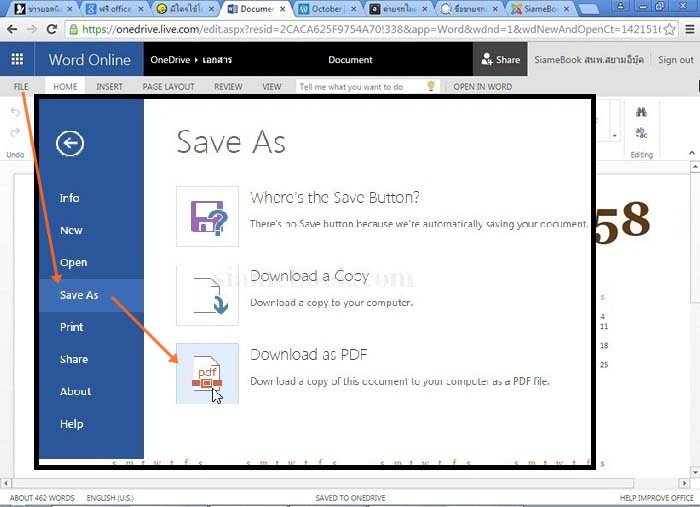The height and width of the screenshot is (507, 700).
Task: Click the green padlock security icon
Action: [73, 29]
